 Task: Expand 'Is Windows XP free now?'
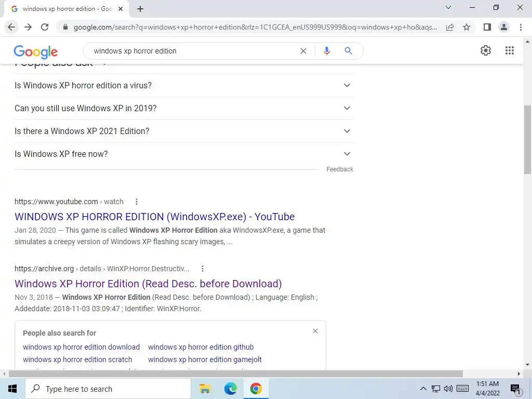click(184, 154)
